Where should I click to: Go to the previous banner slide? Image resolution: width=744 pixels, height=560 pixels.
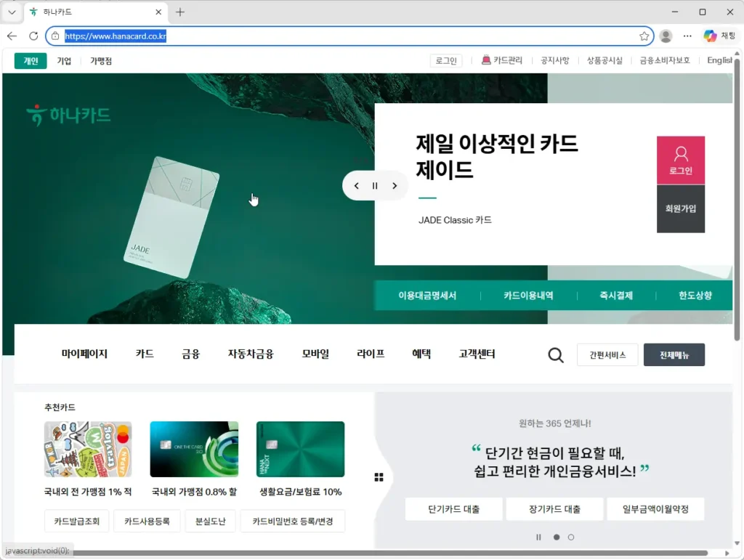(x=356, y=186)
